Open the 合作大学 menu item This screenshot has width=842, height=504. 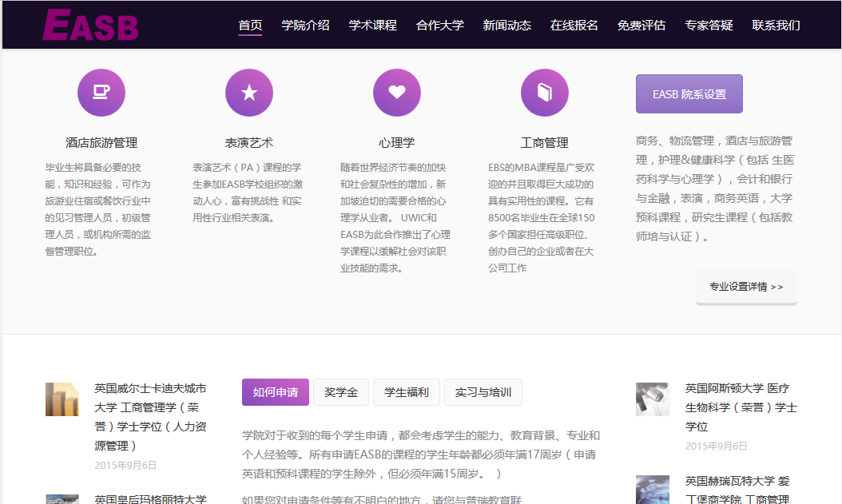439,25
